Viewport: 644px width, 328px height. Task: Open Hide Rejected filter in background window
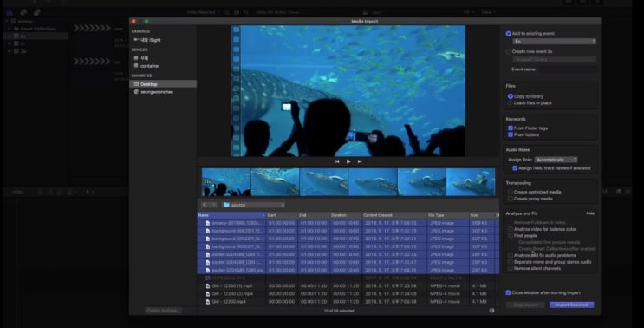(204, 12)
